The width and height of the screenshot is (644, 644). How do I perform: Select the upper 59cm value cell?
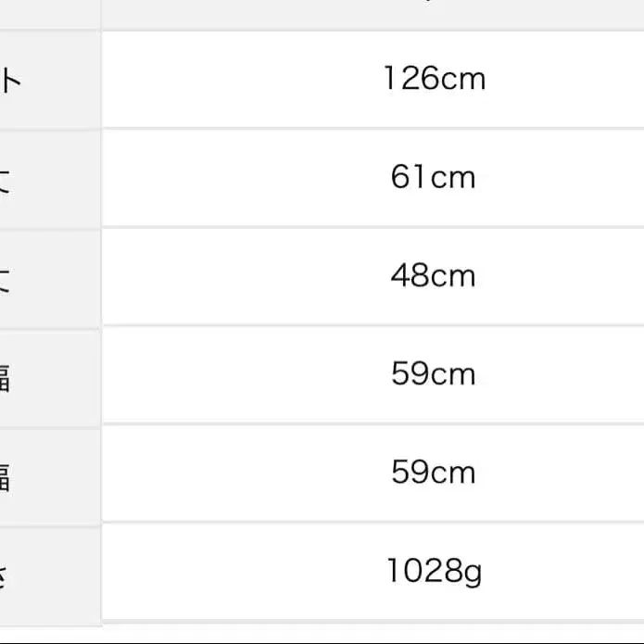433,374
